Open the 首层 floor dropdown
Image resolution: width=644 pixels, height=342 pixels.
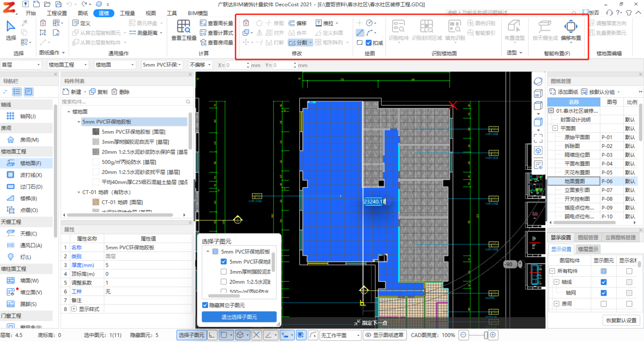coord(21,65)
